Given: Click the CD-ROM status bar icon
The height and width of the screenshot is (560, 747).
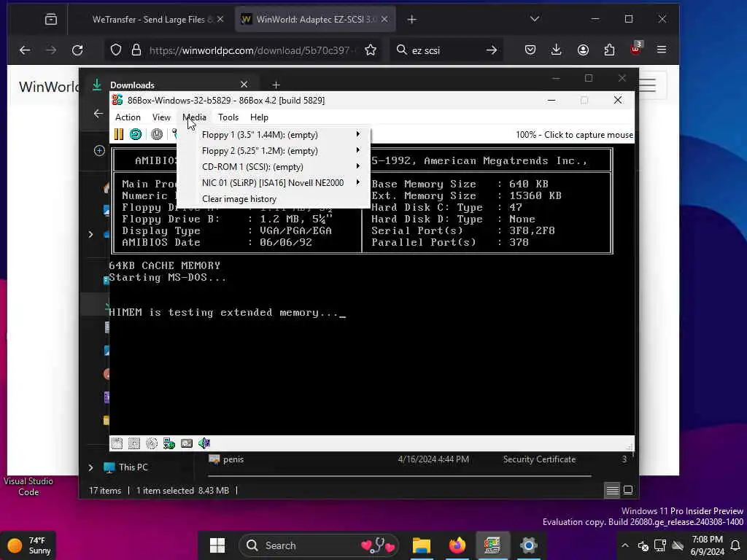Looking at the screenshot, I should tap(152, 443).
